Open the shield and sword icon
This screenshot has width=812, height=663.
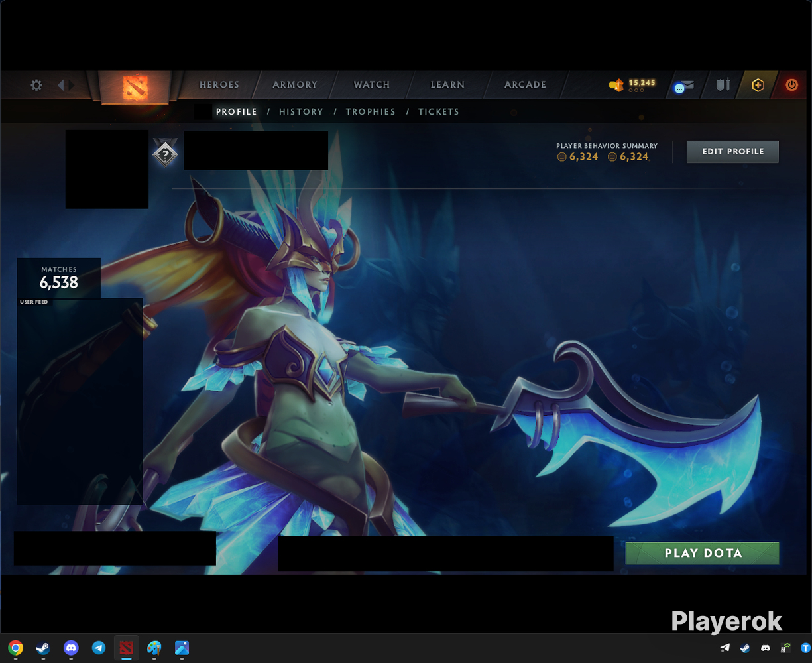723,85
